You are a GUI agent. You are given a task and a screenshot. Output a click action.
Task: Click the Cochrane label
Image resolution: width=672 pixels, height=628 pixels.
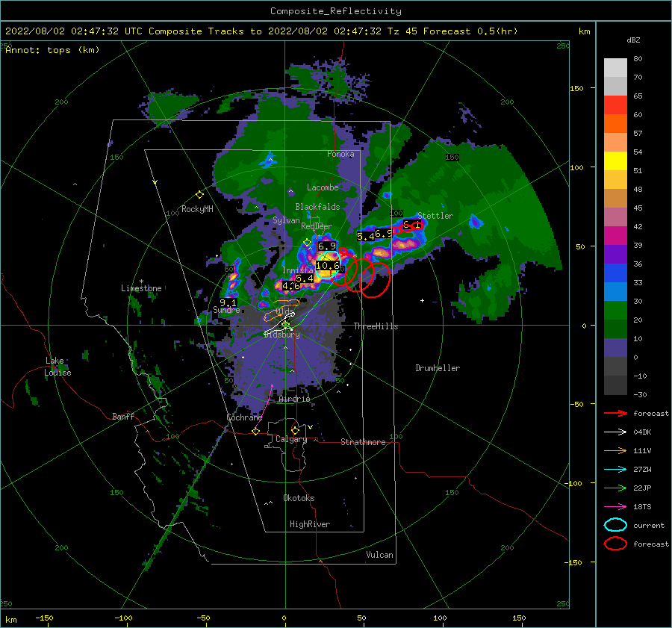(244, 417)
